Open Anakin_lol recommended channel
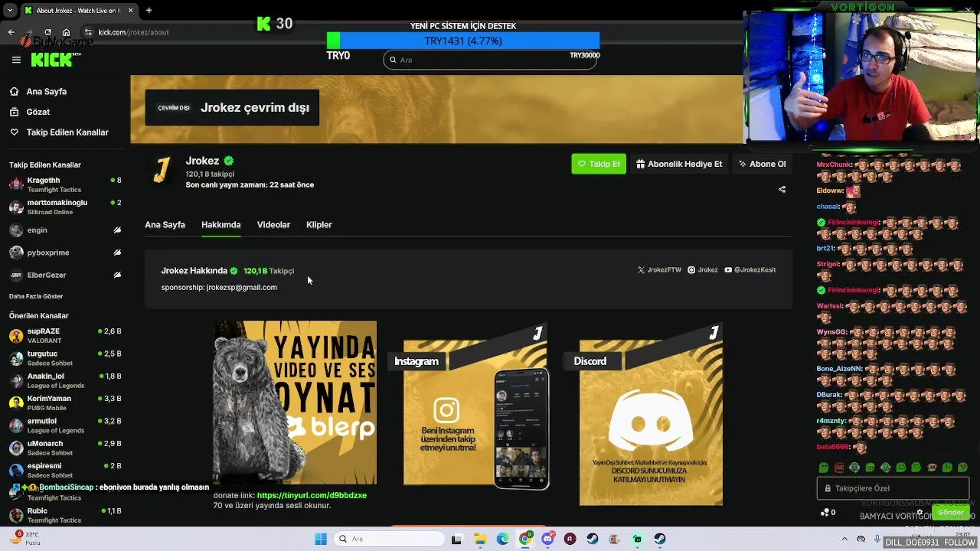Viewport: 980px width, 551px height. 65,380
